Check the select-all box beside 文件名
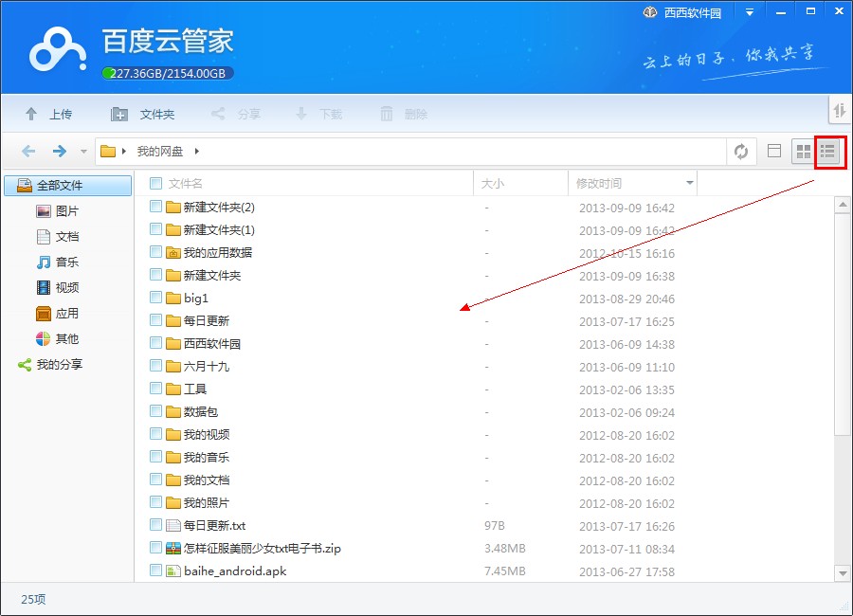The width and height of the screenshot is (853, 616). [x=156, y=183]
